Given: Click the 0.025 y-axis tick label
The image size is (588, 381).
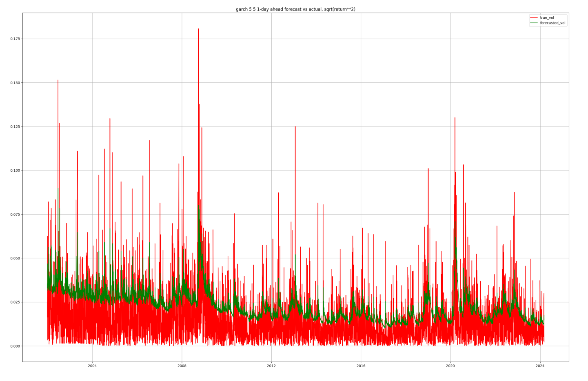Looking at the screenshot, I should pyautogui.click(x=15, y=302).
